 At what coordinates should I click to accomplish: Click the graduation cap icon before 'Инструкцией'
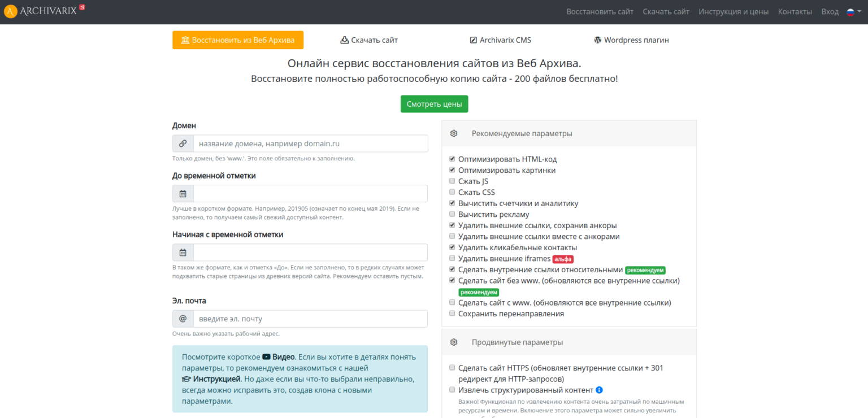coord(186,379)
